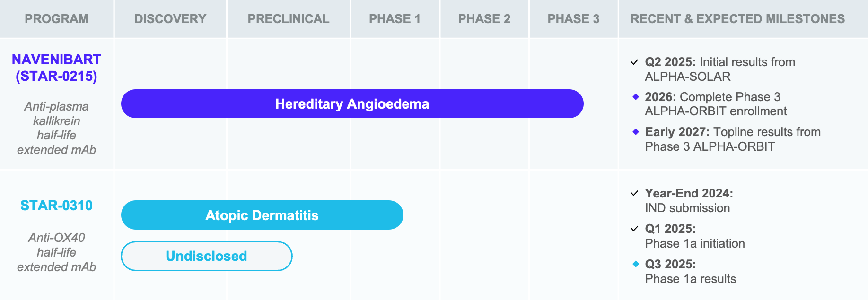
Task: Click the Anti-OX40 half-life extended mAb description
Action: point(56,252)
